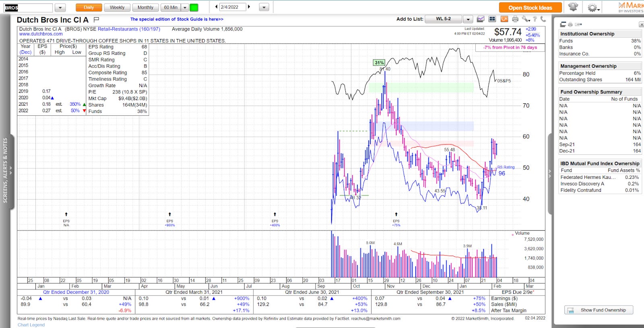Open the special edition Stock Guide link
Viewport: 644px width, 328px height.
point(177,19)
